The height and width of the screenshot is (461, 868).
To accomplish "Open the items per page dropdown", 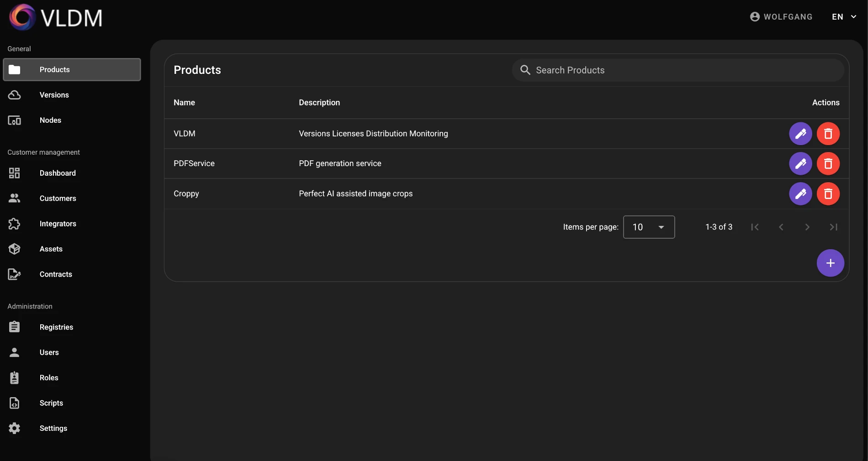I will tap(649, 227).
